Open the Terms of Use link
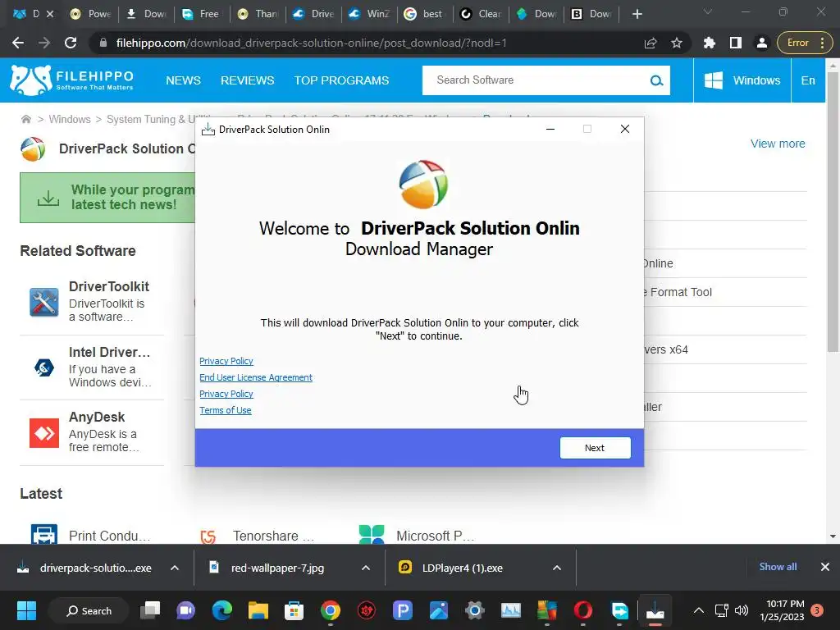Viewport: 840px width, 630px height. pyautogui.click(x=225, y=410)
